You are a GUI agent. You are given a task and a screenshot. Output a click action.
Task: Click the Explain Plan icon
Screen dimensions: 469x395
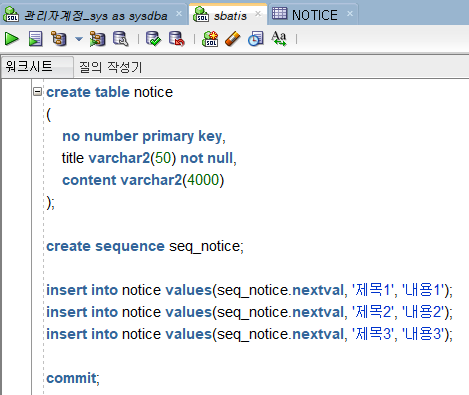pos(58,39)
